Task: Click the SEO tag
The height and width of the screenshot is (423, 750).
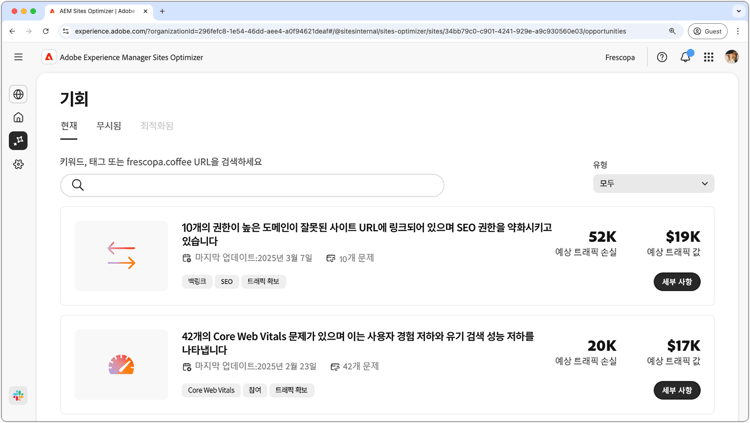Action: pos(227,281)
